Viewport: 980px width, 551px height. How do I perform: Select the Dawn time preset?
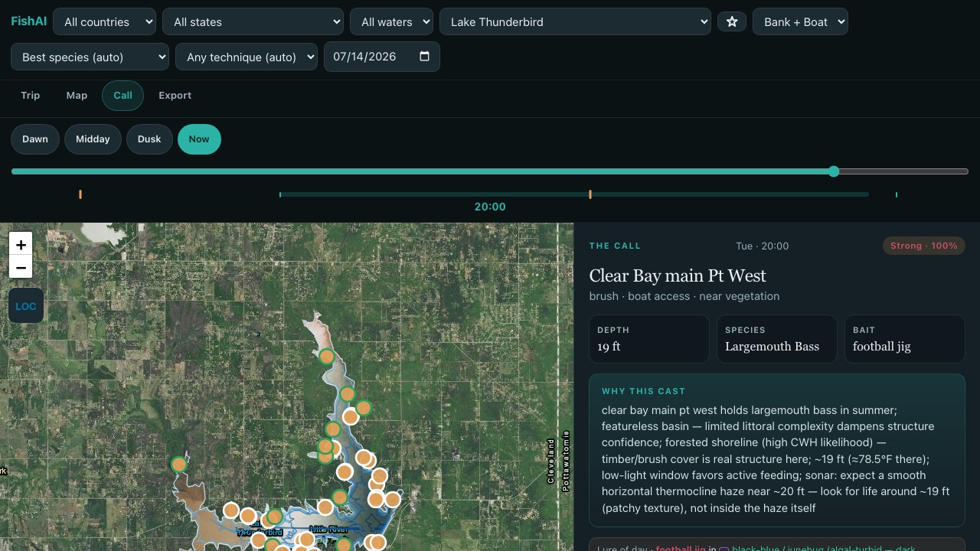pyautogui.click(x=35, y=139)
